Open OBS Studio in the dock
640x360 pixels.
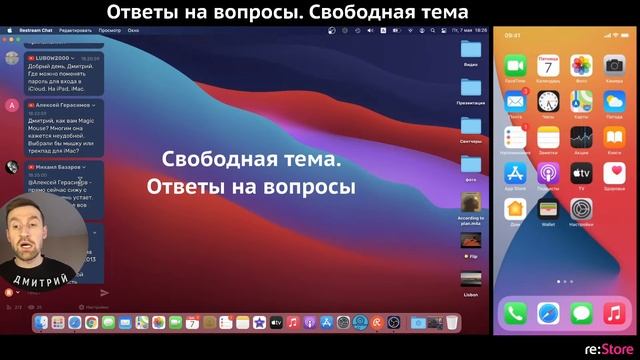point(394,323)
